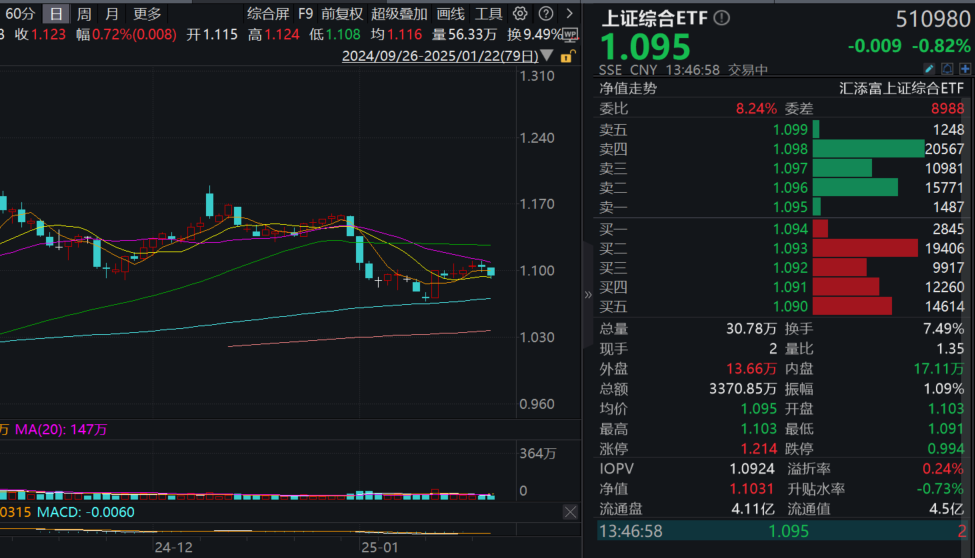The image size is (975, 558).
Task: Click buy-three price 1.092
Action: [790, 267]
